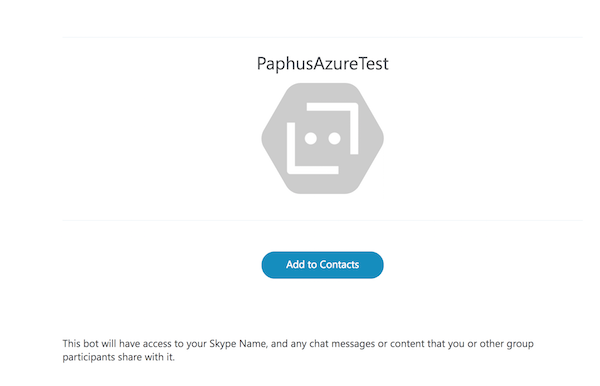The height and width of the screenshot is (386, 600).
Task: Click the Add to Contacts button
Action: [x=322, y=265]
